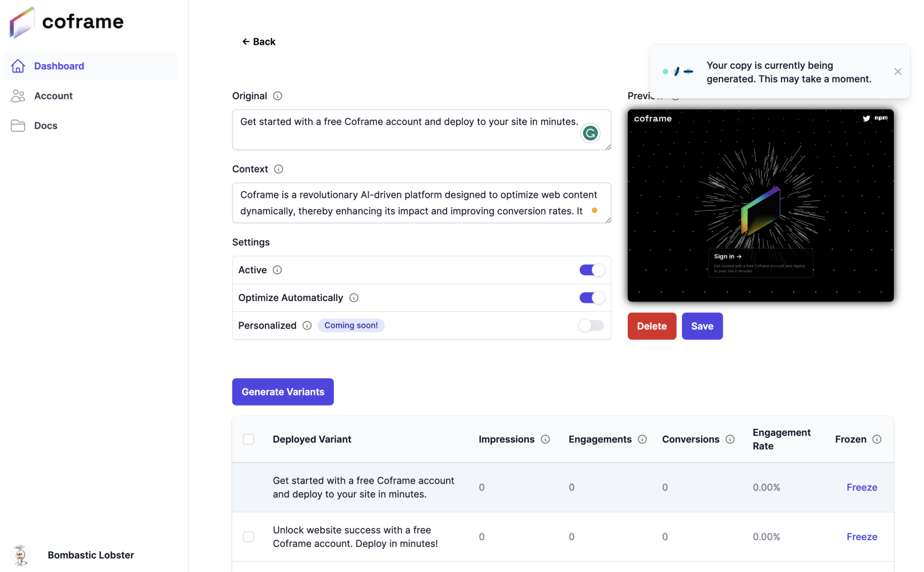Click the Save button
Screen dimensions: 924x572
tap(702, 326)
